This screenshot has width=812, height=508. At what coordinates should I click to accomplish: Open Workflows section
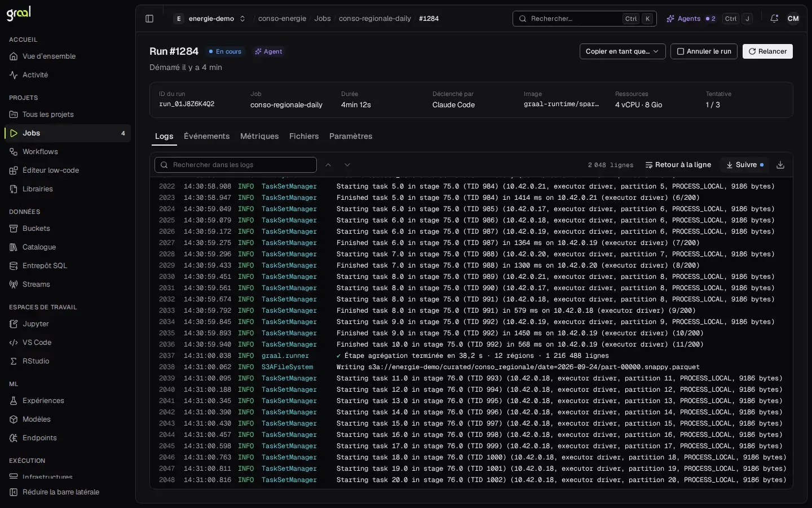tap(68, 152)
